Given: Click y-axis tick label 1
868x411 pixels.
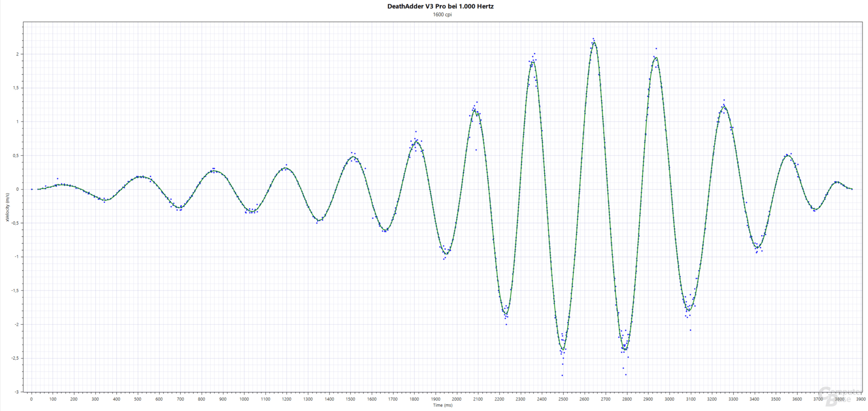Looking at the screenshot, I should pos(18,121).
